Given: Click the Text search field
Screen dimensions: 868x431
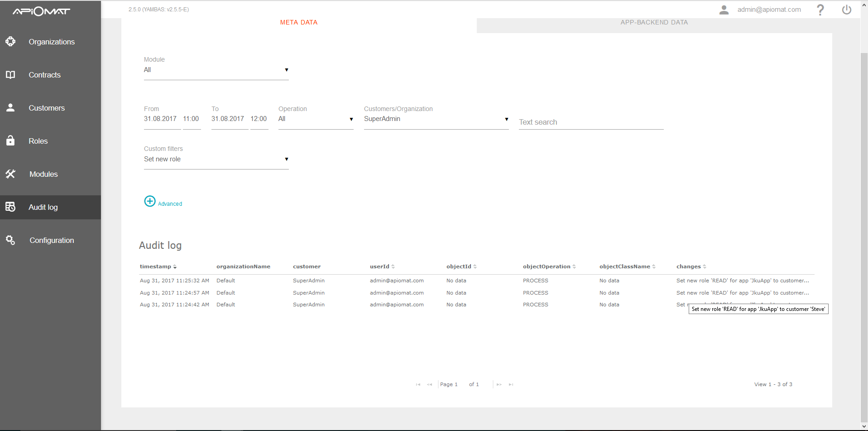Looking at the screenshot, I should coord(591,122).
